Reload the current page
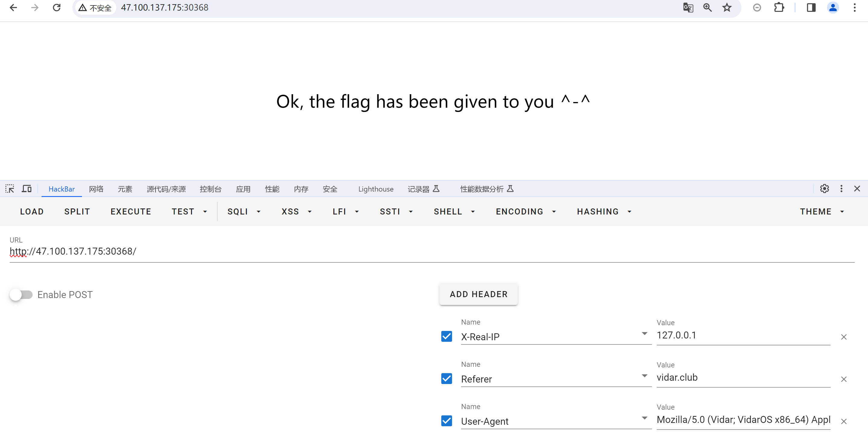868x438 pixels. [57, 8]
